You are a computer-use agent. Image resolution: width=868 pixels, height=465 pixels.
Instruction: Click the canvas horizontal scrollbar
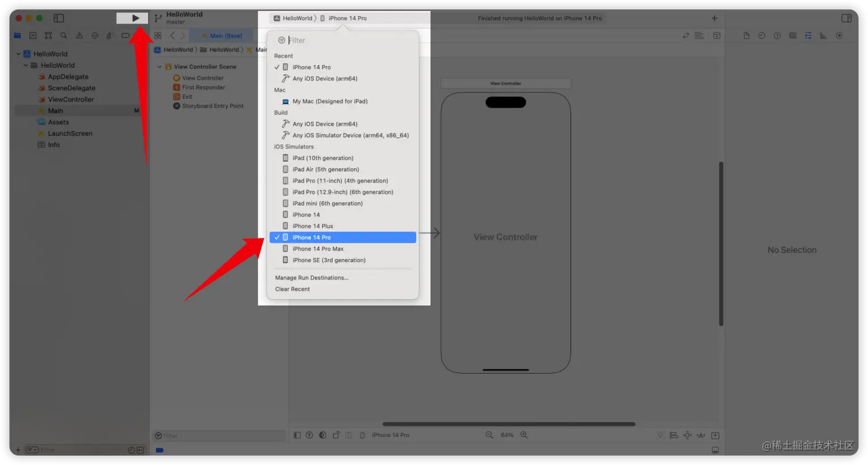pyautogui.click(x=509, y=424)
